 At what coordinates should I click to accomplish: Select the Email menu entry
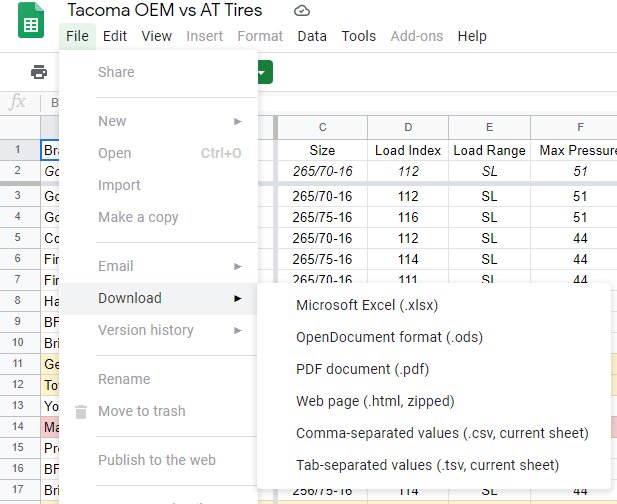(x=158, y=266)
